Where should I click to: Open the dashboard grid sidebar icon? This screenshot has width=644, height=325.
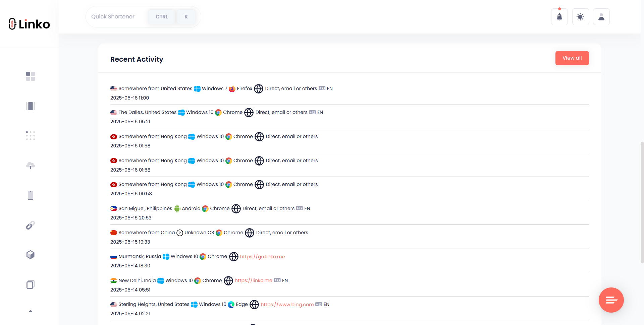(31, 76)
